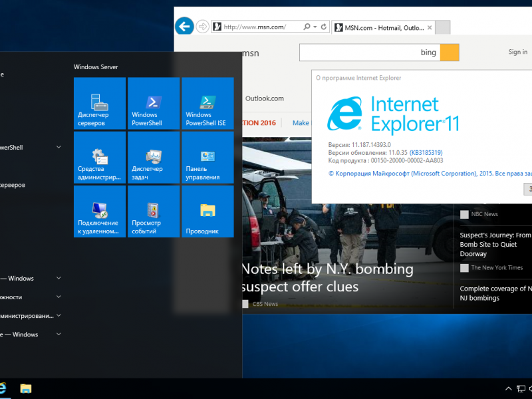Expand the first '— Windows' group chevron
532x399 pixels.
(59, 278)
